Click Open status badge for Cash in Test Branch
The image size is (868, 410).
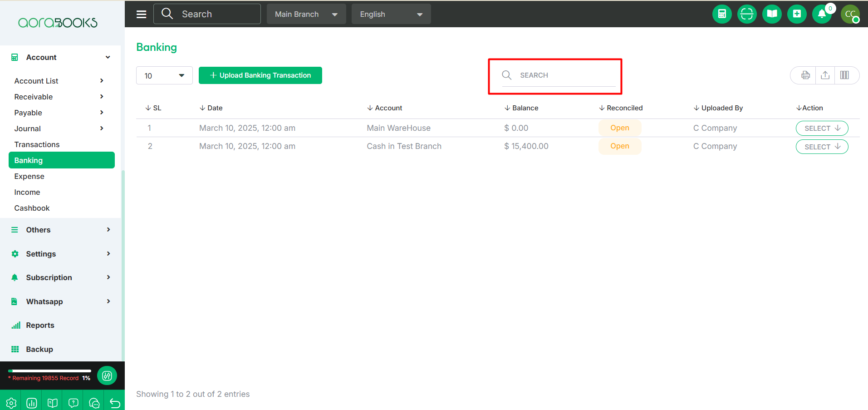[x=620, y=146]
